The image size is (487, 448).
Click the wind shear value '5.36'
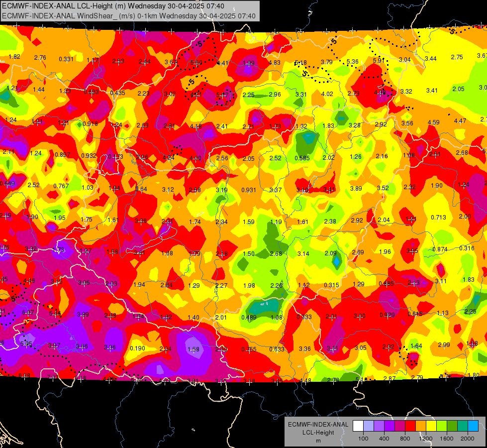[353, 62]
